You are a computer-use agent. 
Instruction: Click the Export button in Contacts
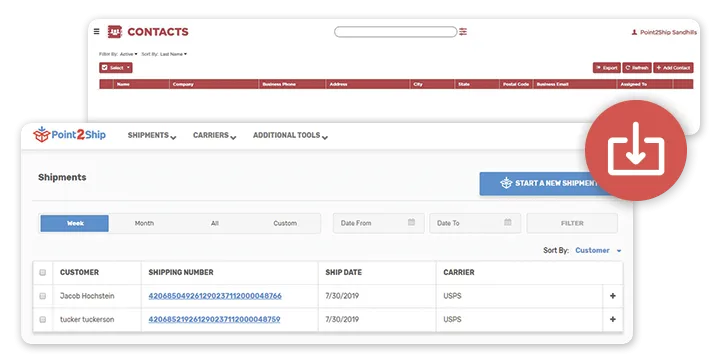point(607,68)
